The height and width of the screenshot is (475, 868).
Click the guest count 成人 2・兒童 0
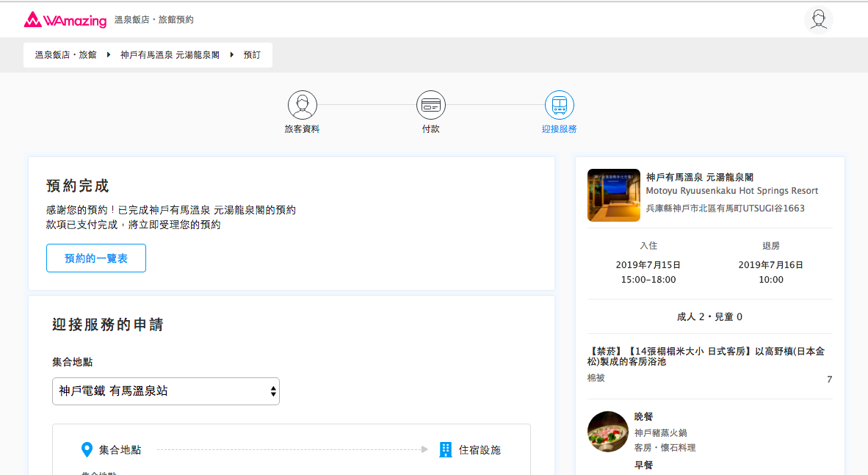(709, 316)
